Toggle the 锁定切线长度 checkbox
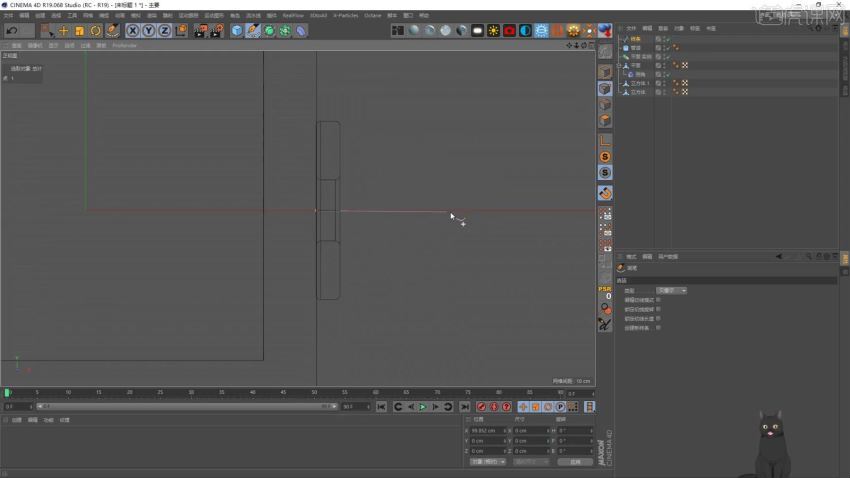Image resolution: width=850 pixels, height=478 pixels. (x=658, y=318)
